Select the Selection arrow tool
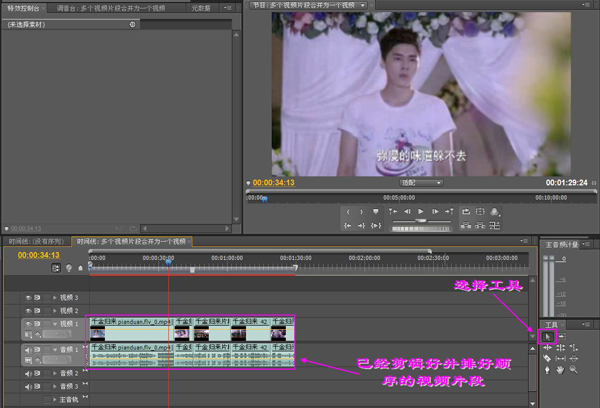 point(548,337)
